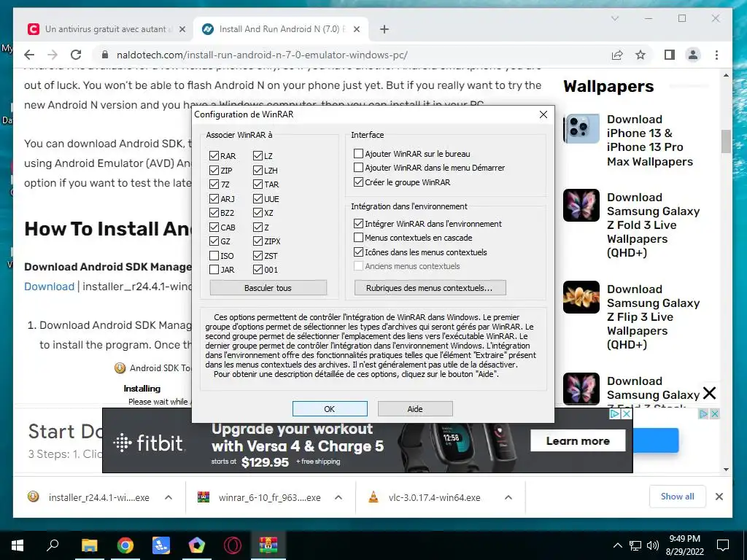
Task: Open the Galaxy Z Flip 3 wallpapers thumbnail
Action: pos(581,297)
